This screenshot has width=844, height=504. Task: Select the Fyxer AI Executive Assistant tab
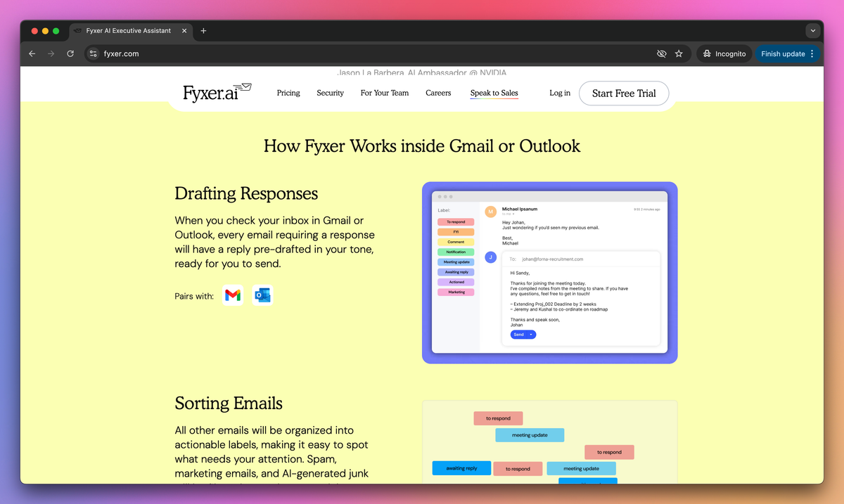point(130,31)
